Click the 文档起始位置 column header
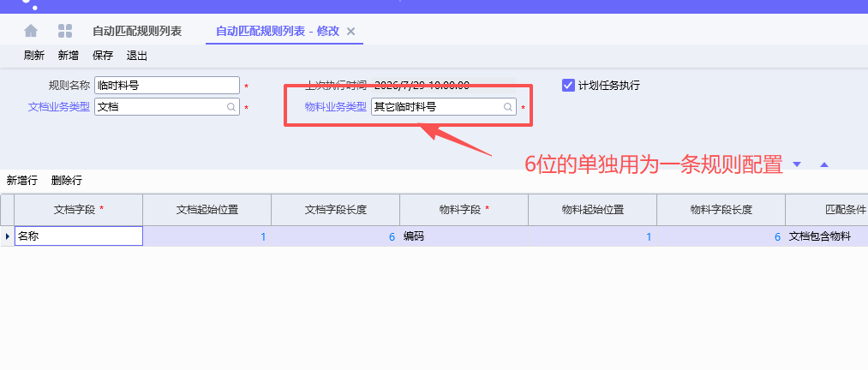 pos(207,210)
